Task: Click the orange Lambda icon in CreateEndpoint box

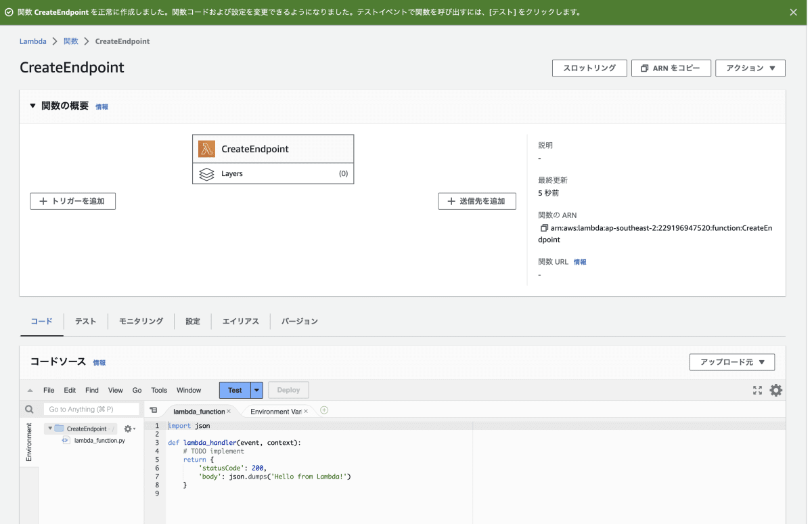Action: pos(206,149)
